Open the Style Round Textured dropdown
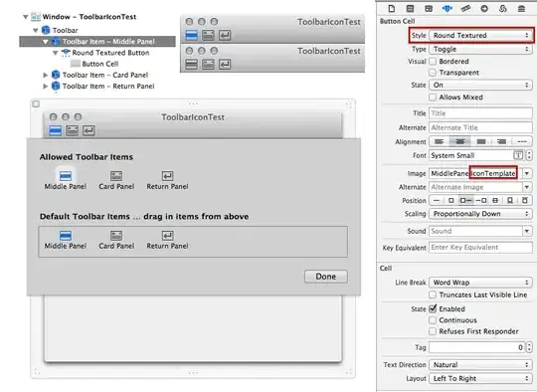The width and height of the screenshot is (537, 392). (x=480, y=35)
